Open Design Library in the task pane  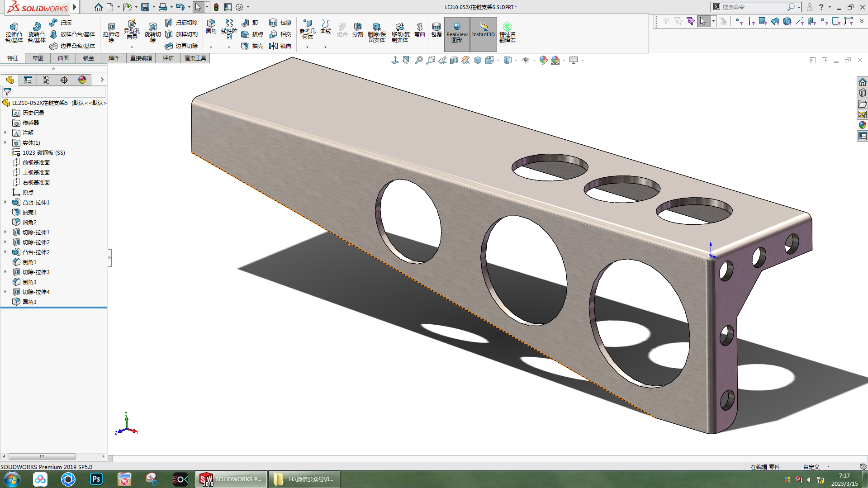click(x=863, y=93)
